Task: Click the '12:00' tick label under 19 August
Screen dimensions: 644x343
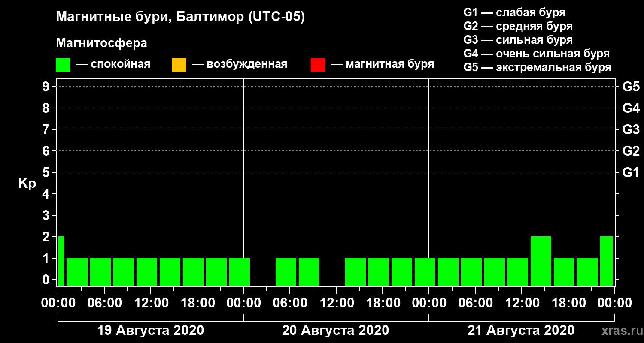Action: point(151,303)
